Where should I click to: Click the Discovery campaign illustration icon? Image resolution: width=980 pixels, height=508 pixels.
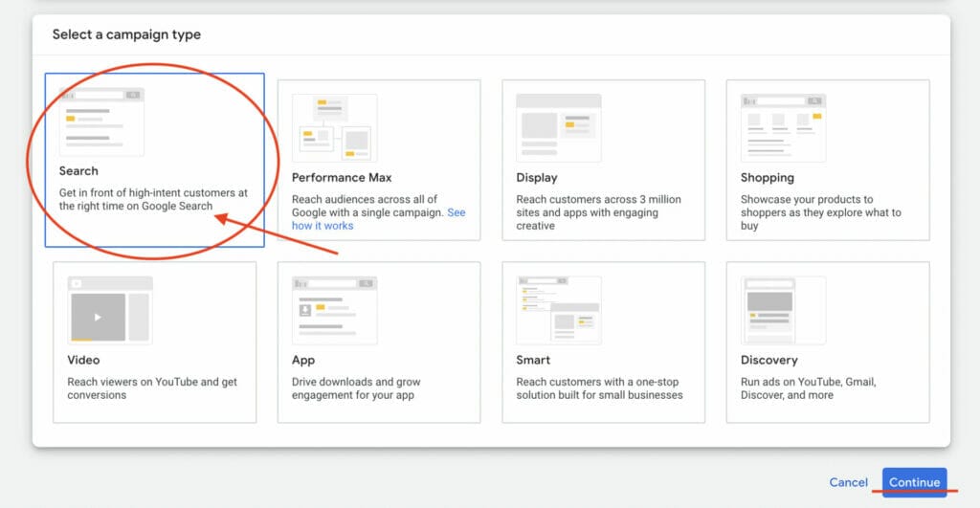coord(783,310)
